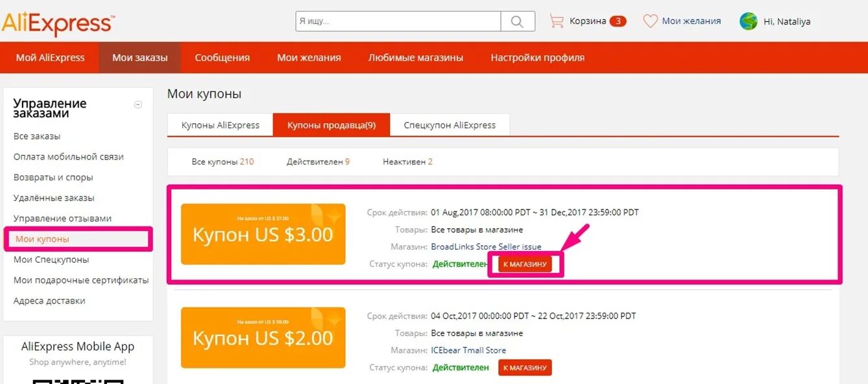The image size is (868, 384).
Task: Collapse the Управление заказами section
Action: point(138,104)
